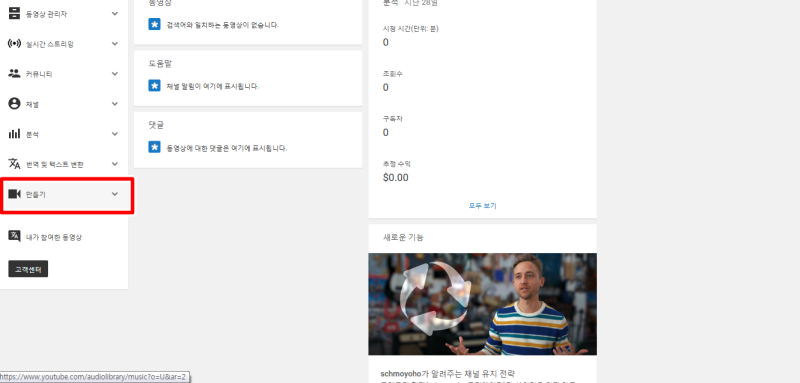
Task: Click the 내가 참여한 동영상 icon
Action: pos(14,236)
